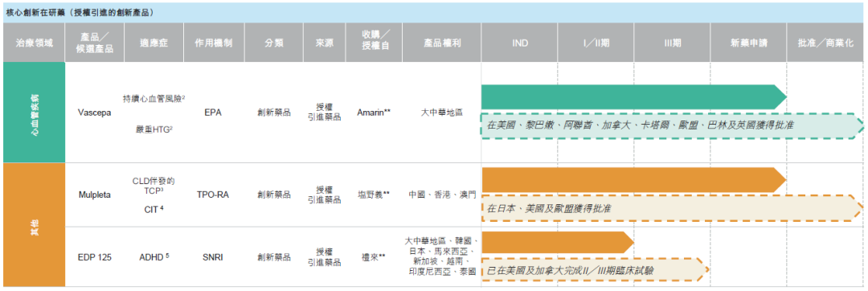
Task: Click the CLD伴發的TCP indication
Action: click(154, 186)
